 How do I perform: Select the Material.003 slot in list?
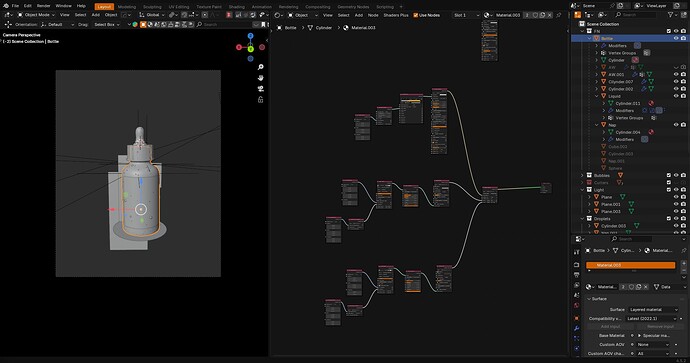pyautogui.click(x=631, y=265)
